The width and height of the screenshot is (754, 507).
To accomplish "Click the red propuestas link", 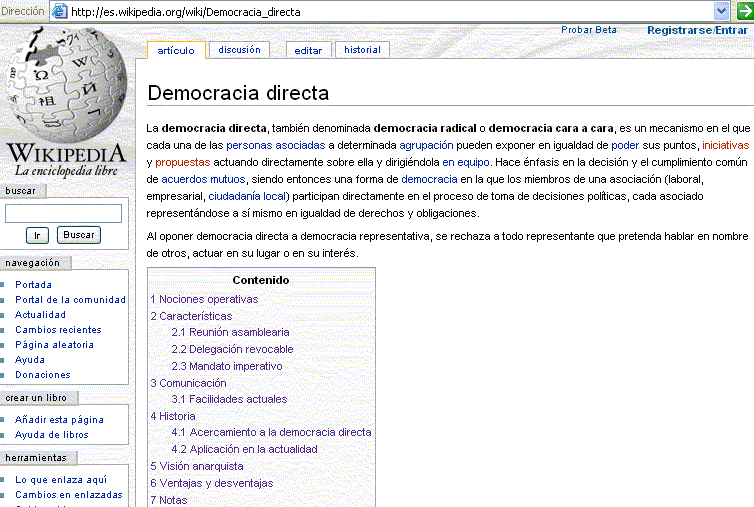I will [183, 162].
